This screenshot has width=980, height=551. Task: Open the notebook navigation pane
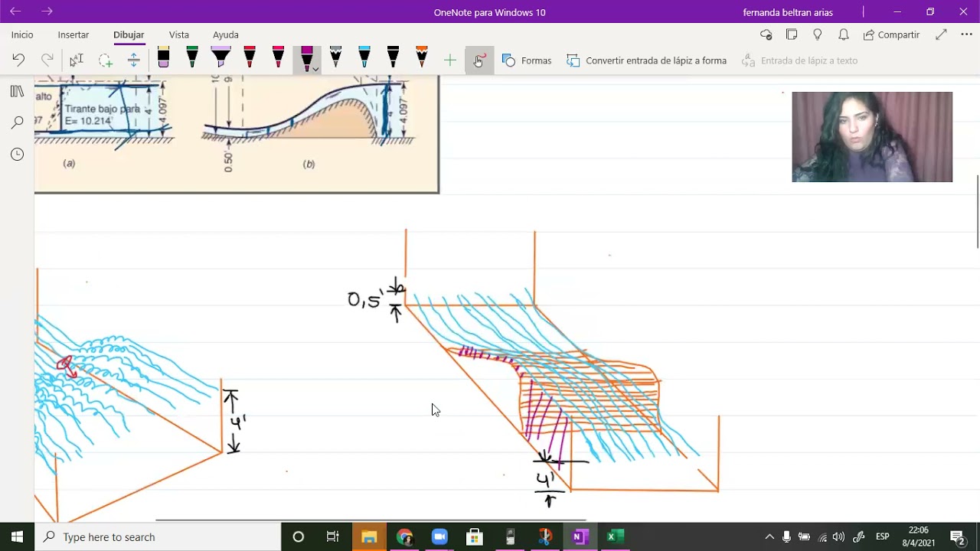coord(17,92)
